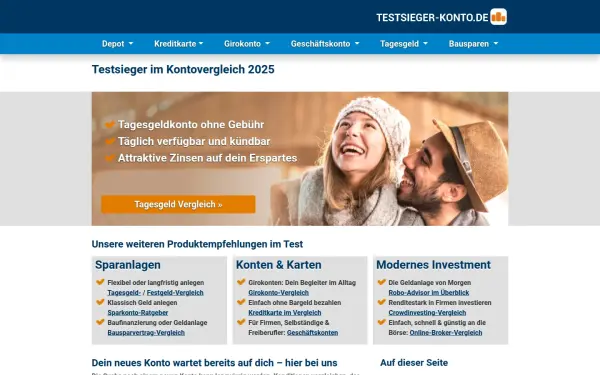This screenshot has height=375, width=600.
Task: Click the Auf dieser Seite heading
Action: pos(414,363)
